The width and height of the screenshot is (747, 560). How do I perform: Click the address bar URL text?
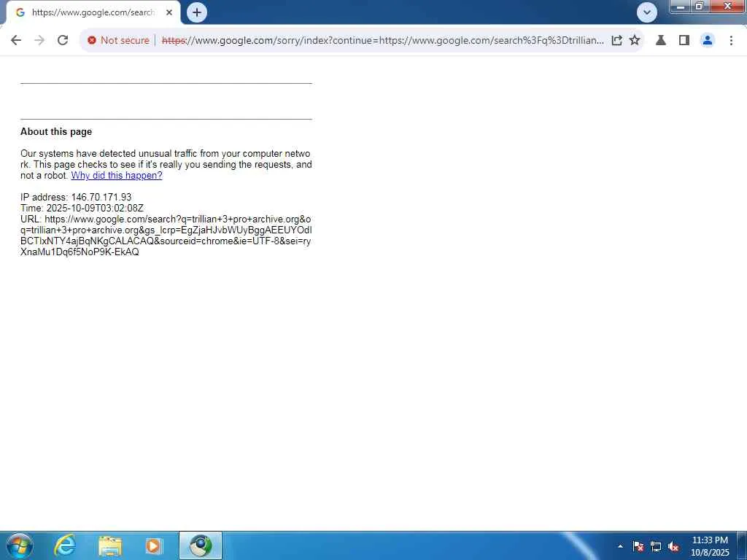coord(382,41)
